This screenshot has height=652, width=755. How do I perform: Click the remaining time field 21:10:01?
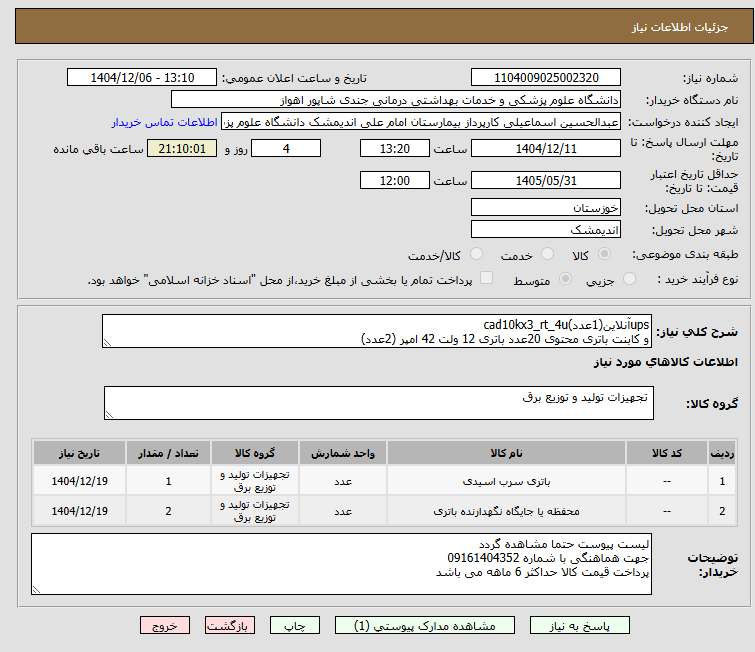coord(182,148)
